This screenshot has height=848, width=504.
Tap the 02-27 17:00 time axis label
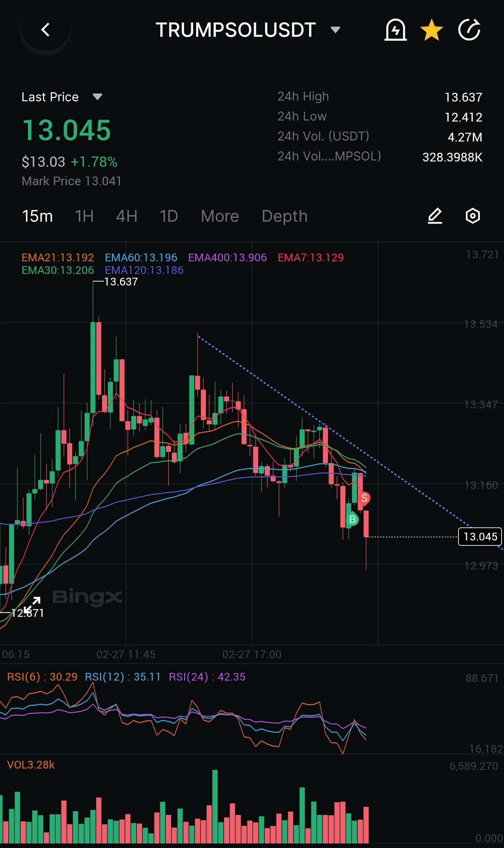click(x=252, y=654)
